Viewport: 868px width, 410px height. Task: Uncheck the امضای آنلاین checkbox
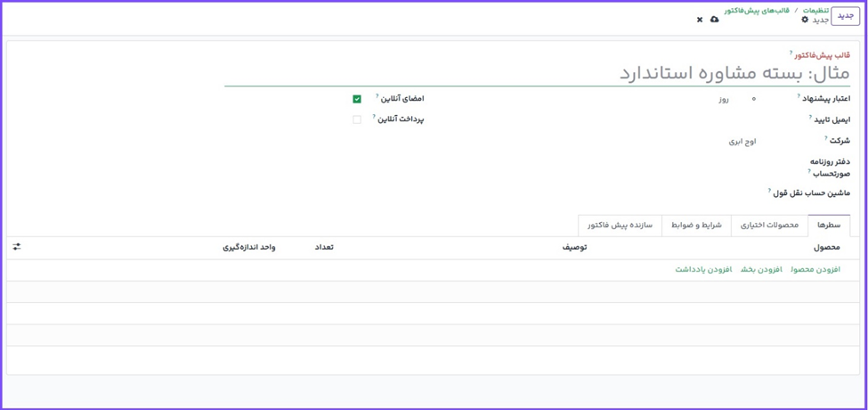point(357,99)
